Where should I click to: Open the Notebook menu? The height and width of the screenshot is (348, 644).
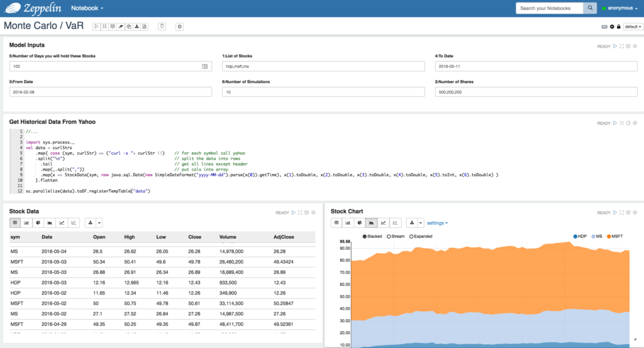point(87,8)
